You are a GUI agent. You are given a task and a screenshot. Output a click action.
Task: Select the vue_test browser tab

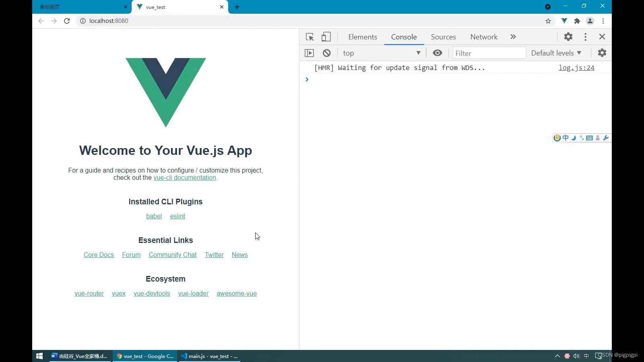coord(180,7)
